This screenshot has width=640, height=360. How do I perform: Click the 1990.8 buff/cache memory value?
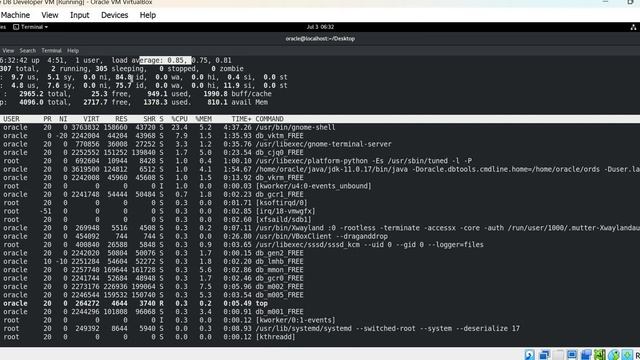[237, 94]
